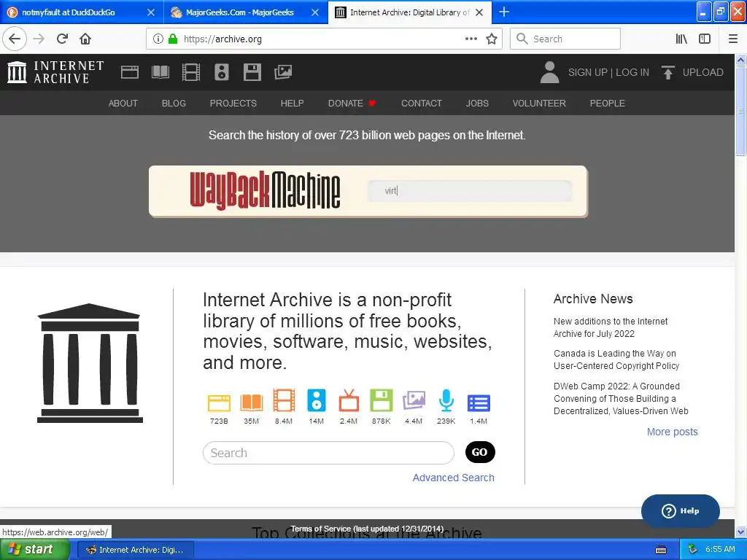Viewport: 747px width, 560px height.
Task: Reload the page with refresh icon
Action: pos(62,39)
